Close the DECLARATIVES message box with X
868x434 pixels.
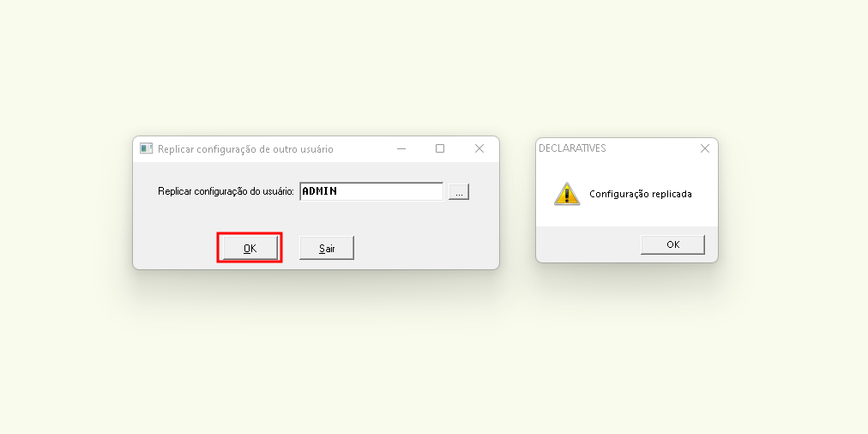click(x=705, y=148)
